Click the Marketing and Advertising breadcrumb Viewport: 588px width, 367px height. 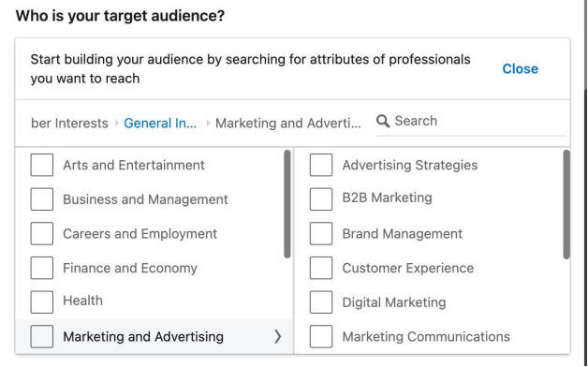pos(288,123)
